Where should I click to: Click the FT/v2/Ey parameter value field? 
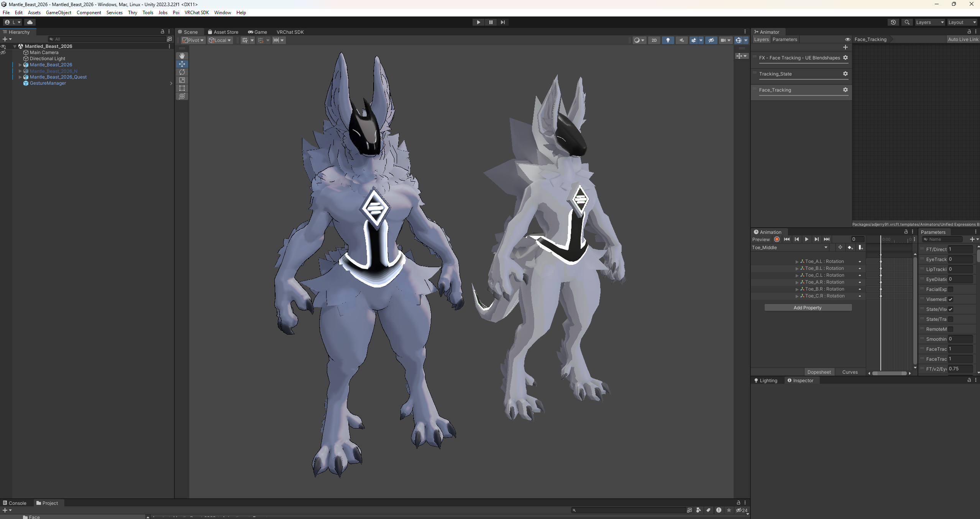960,369
